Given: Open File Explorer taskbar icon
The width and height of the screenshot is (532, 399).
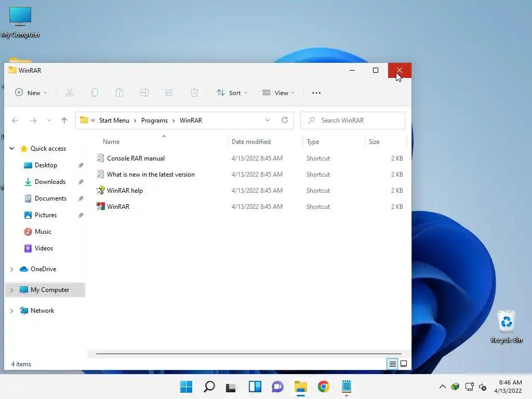Looking at the screenshot, I should pyautogui.click(x=301, y=387).
